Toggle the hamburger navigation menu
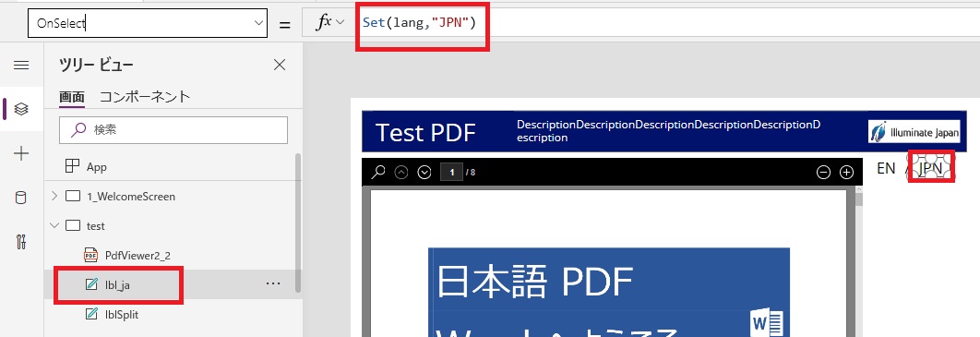 coord(21,65)
